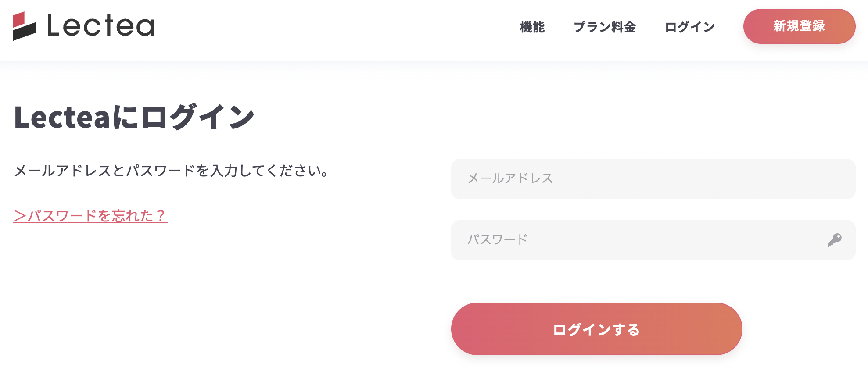Focus the password entry box

tap(614, 240)
